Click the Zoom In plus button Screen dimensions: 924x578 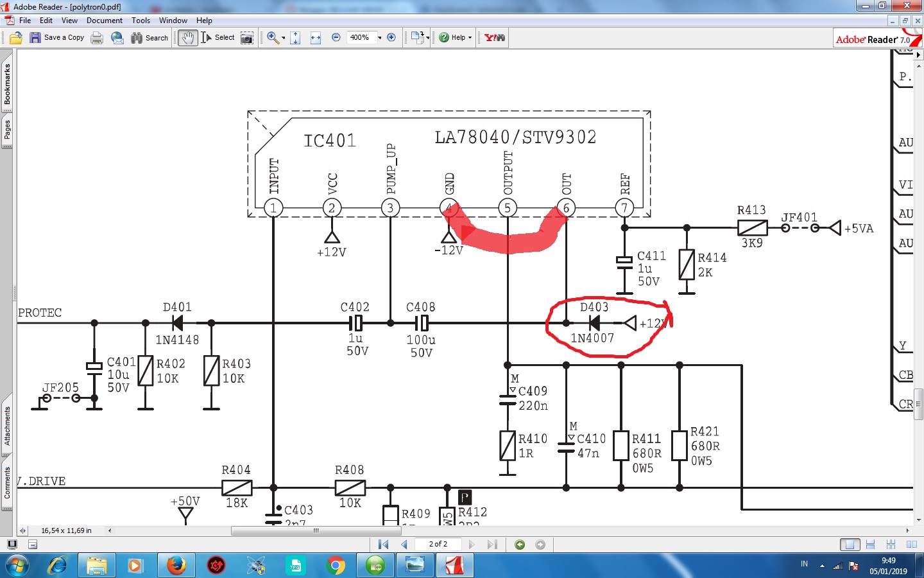point(391,38)
